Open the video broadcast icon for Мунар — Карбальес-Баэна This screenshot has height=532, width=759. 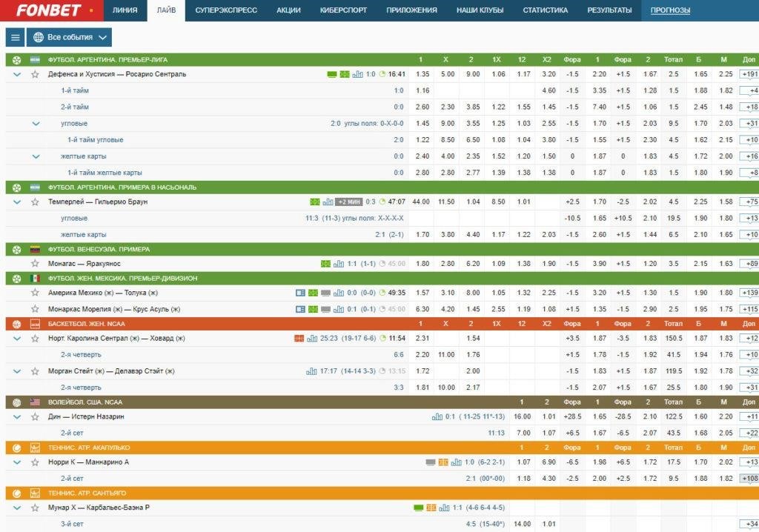419,508
